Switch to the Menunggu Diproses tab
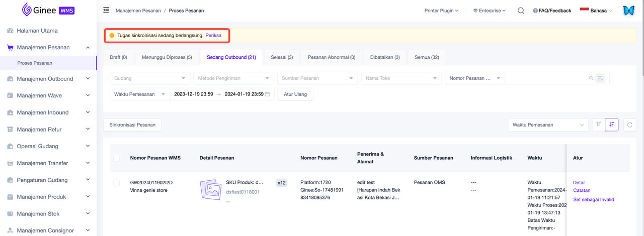The height and width of the screenshot is (236, 644). (167, 57)
